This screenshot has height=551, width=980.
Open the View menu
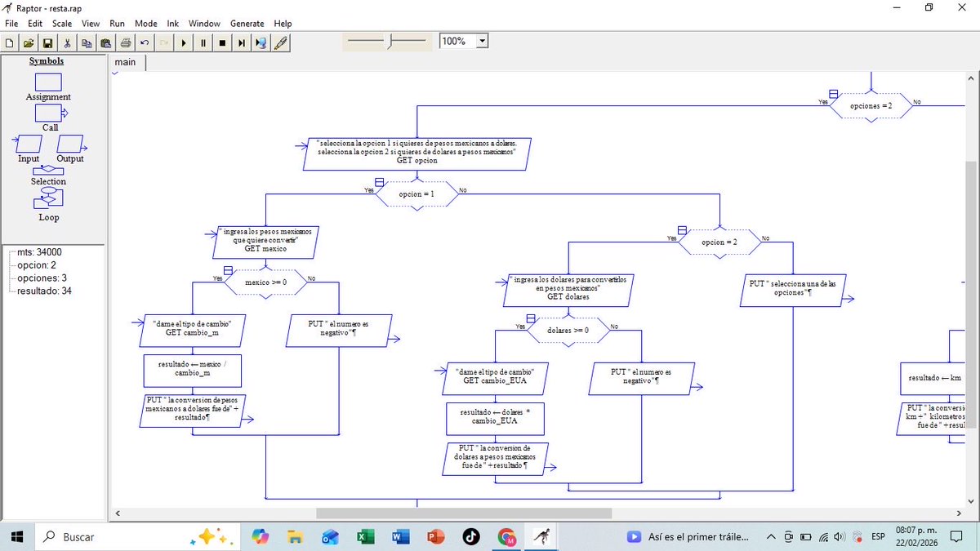pos(91,24)
